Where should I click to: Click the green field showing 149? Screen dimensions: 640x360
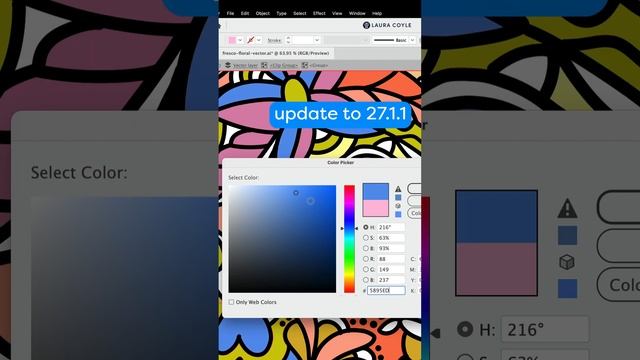[x=391, y=269]
